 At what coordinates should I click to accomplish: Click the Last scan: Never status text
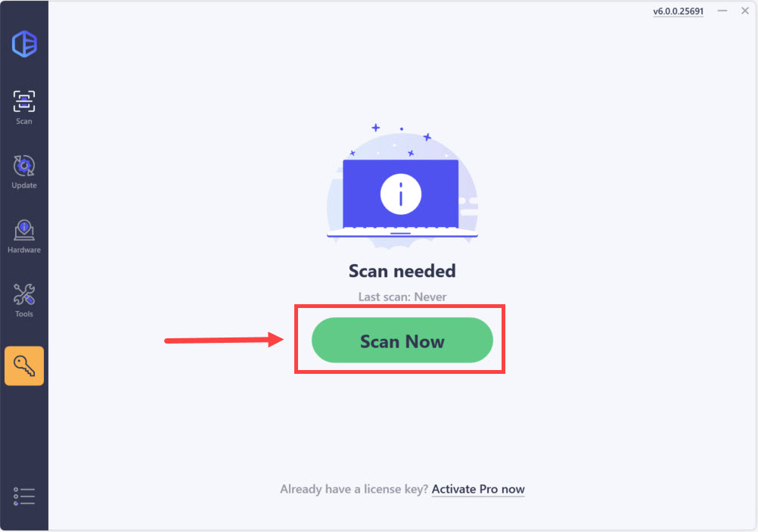pos(402,297)
